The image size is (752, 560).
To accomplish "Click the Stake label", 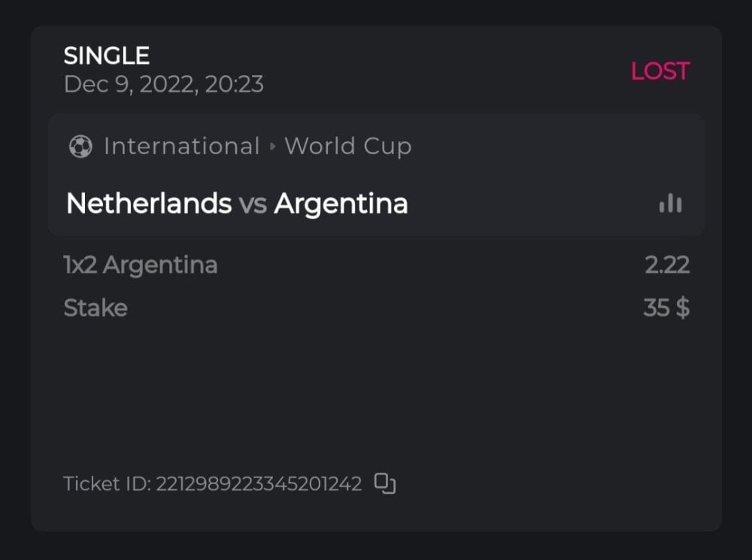I will 96,308.
